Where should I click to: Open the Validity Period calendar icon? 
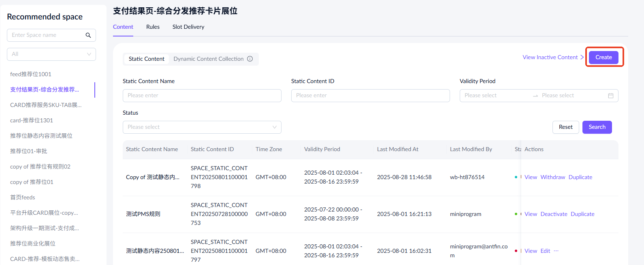click(x=610, y=96)
